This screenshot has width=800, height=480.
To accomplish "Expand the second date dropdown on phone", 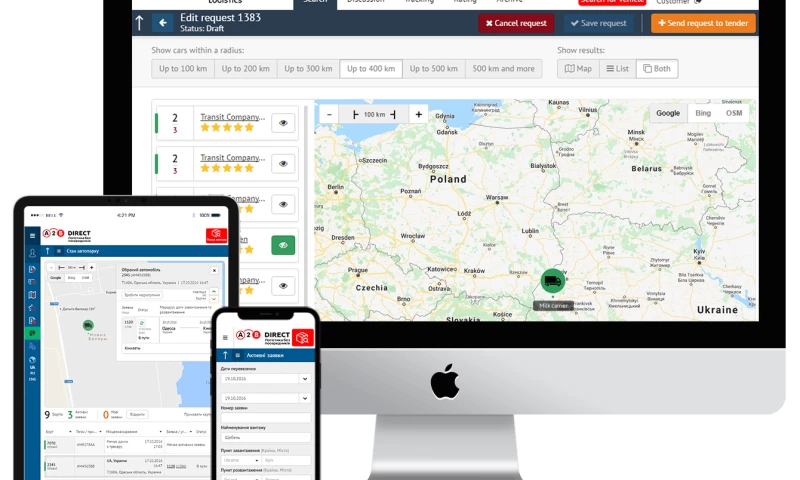I will (x=305, y=398).
